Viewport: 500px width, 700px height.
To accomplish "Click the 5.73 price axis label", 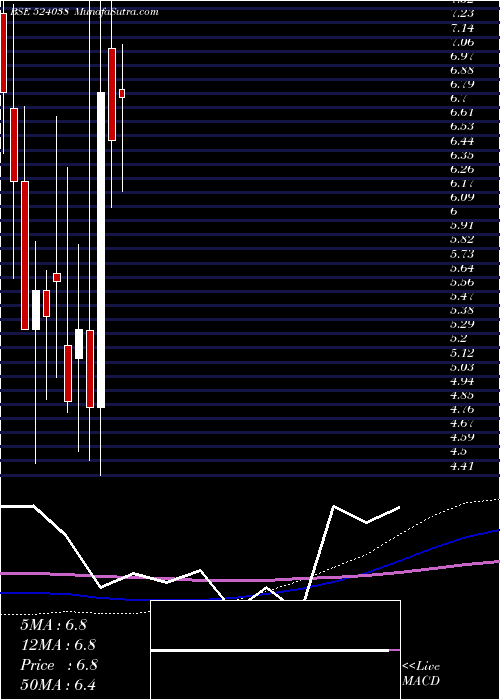I will click(462, 254).
